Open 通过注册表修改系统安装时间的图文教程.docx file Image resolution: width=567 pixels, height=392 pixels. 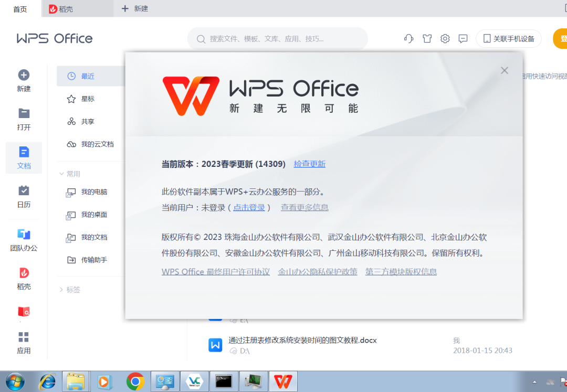[x=302, y=341]
